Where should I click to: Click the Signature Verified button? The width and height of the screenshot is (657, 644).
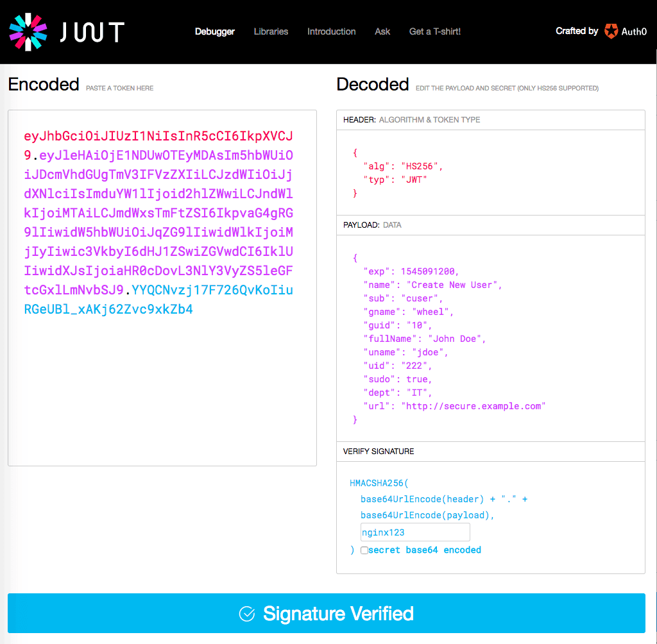pos(327,614)
